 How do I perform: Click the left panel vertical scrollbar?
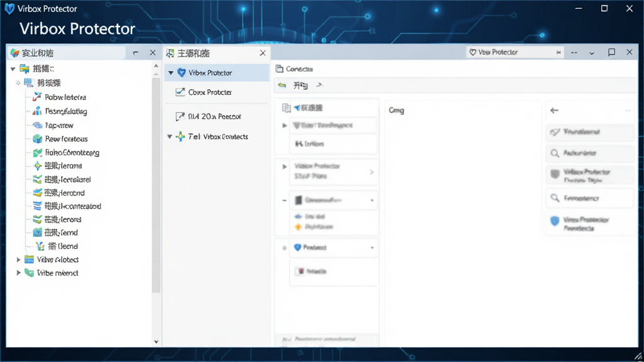coord(156,185)
